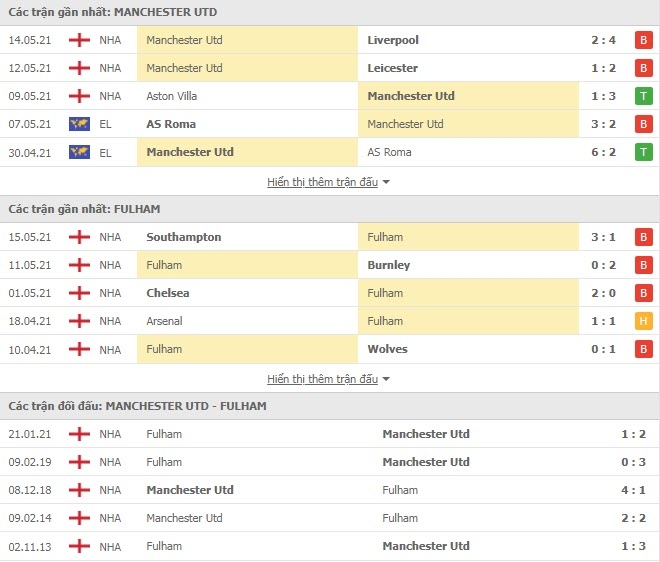The height and width of the screenshot is (562, 660).
Task: Open the Liverpool team link
Action: [x=393, y=40]
